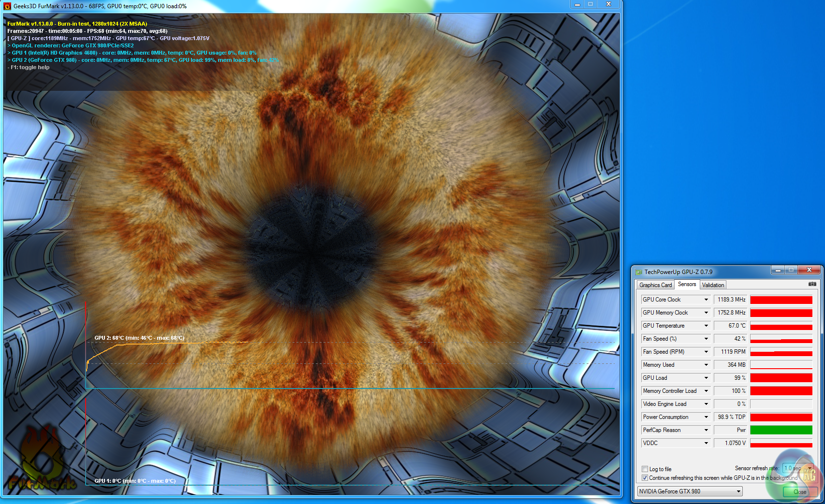Click the GPU Core Clock red graph
The image size is (825, 504).
781,300
